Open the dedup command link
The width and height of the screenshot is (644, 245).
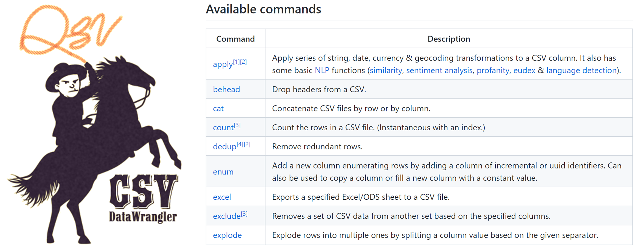[225, 147]
